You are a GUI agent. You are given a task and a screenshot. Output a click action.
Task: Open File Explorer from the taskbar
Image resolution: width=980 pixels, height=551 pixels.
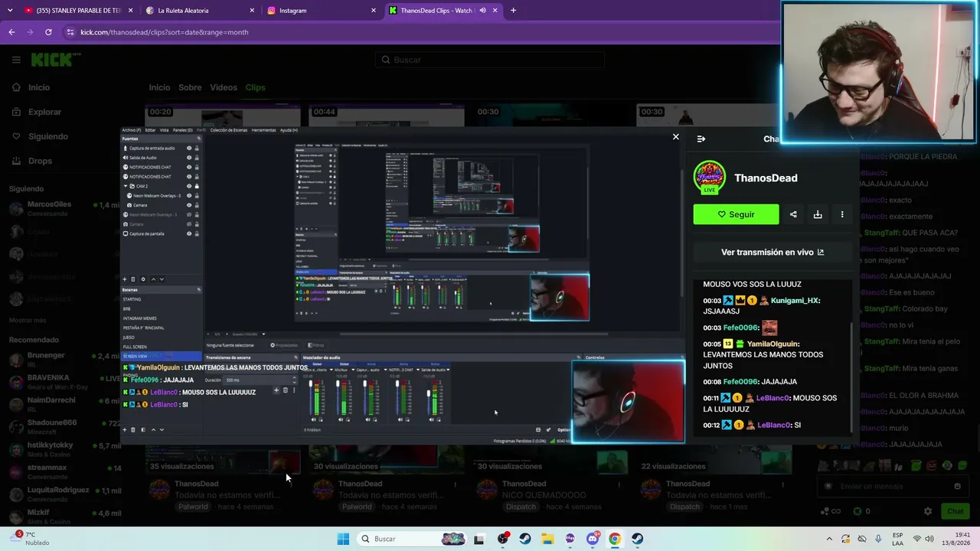tap(547, 539)
